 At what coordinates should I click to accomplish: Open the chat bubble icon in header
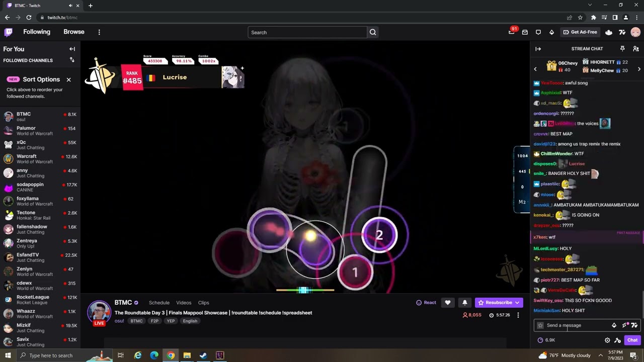(538, 32)
